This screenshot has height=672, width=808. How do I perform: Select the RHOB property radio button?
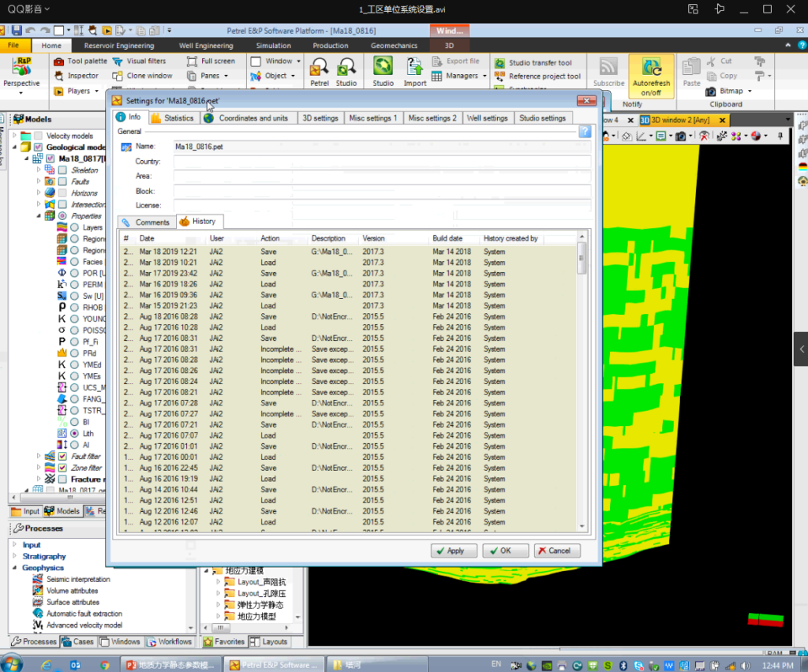pyautogui.click(x=75, y=308)
